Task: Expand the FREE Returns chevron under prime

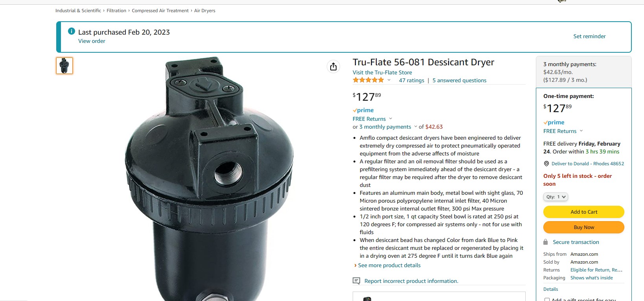Action: click(x=390, y=119)
